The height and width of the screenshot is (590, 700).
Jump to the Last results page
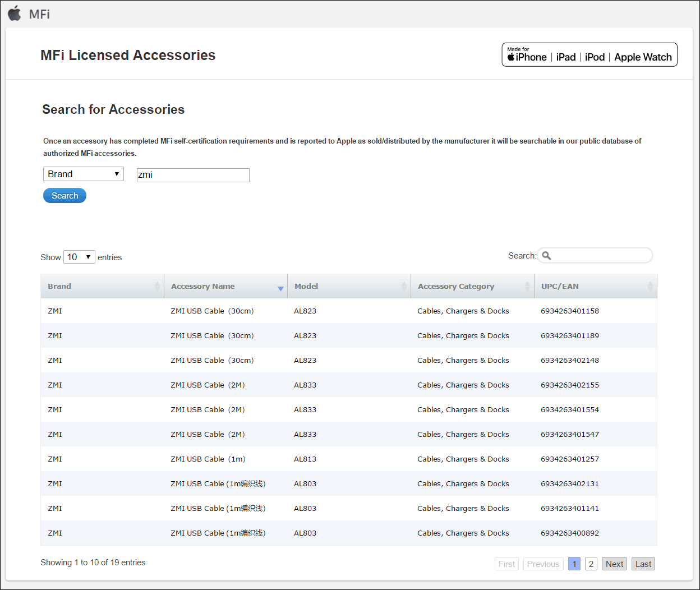[643, 564]
